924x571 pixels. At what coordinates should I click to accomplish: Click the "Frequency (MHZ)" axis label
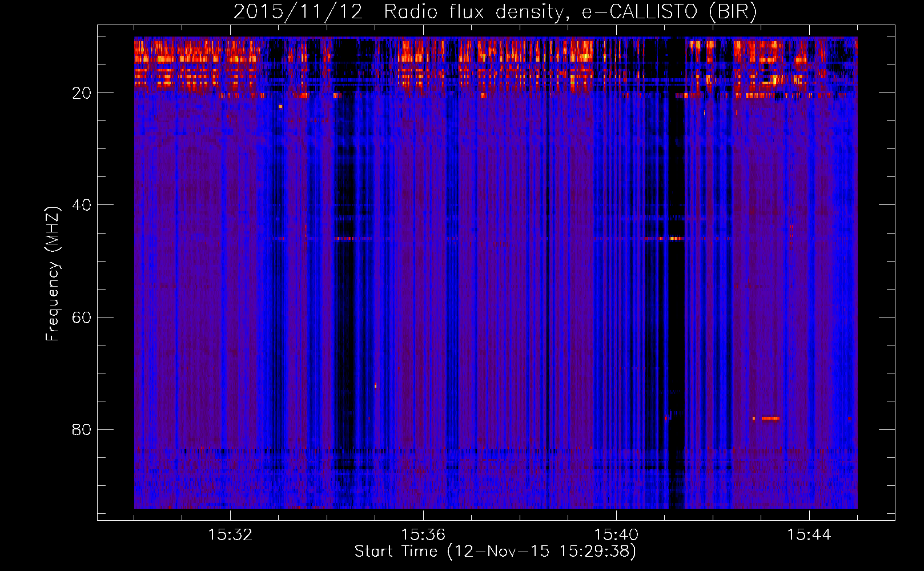coord(52,274)
